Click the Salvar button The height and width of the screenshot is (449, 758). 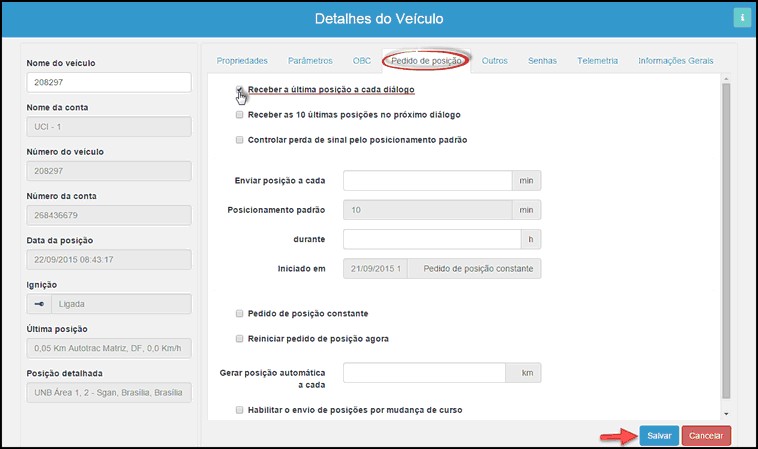659,436
